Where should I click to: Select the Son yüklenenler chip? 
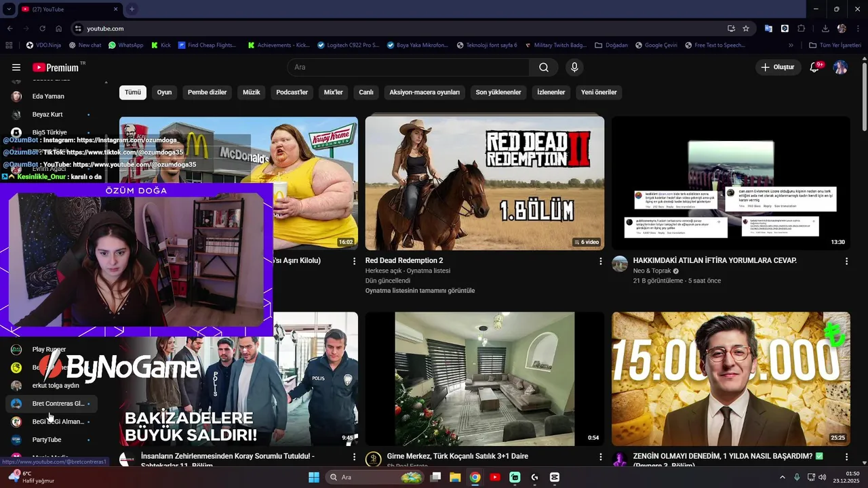pos(498,92)
